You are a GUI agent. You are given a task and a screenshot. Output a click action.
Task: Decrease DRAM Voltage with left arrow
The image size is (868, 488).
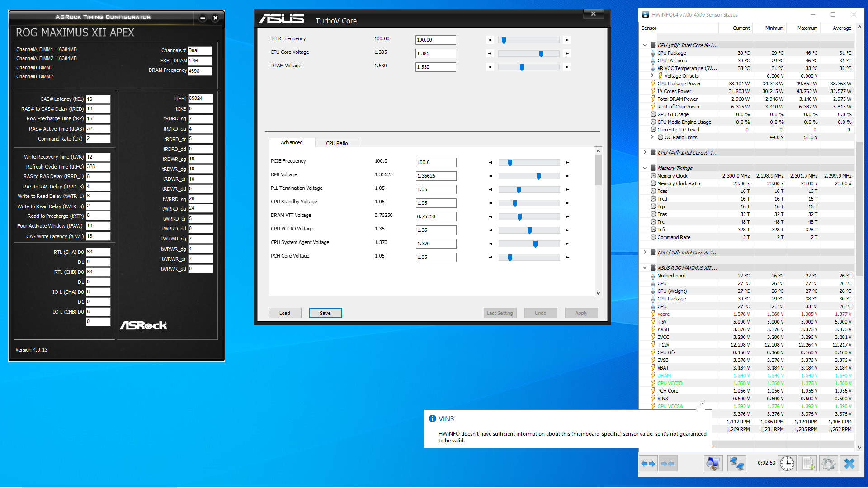pyautogui.click(x=490, y=67)
